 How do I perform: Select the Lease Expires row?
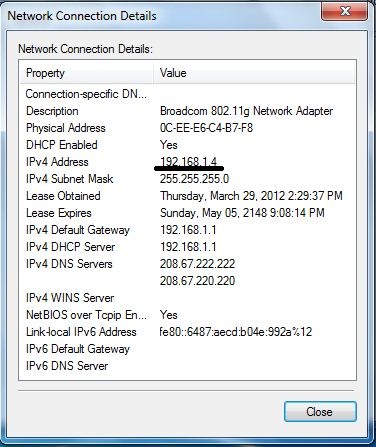[x=187, y=213]
